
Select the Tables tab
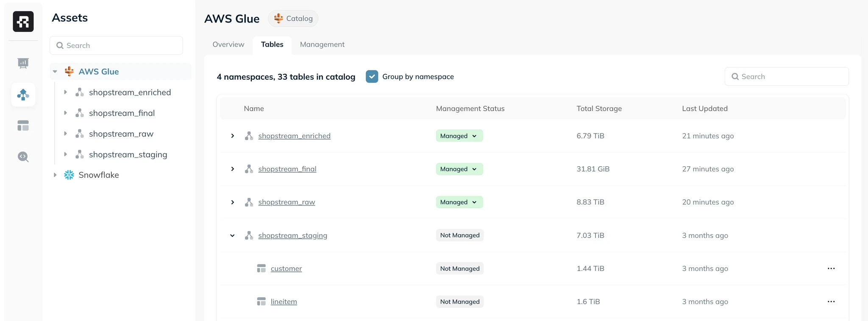point(272,45)
